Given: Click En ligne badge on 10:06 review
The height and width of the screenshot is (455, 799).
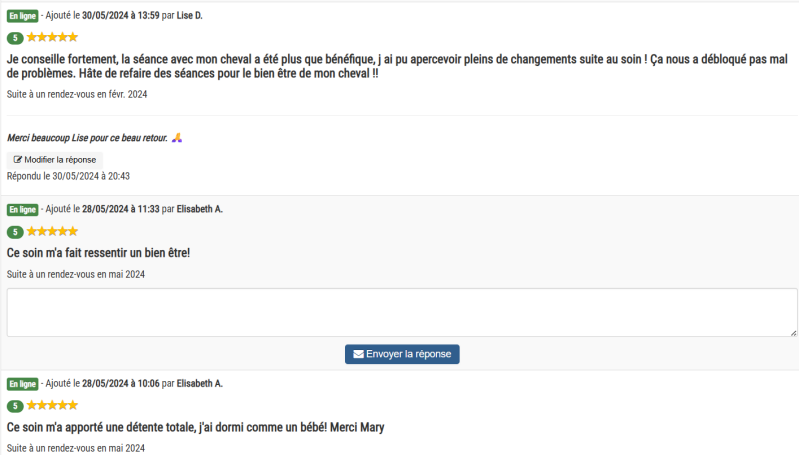Looking at the screenshot, I should coord(22,384).
